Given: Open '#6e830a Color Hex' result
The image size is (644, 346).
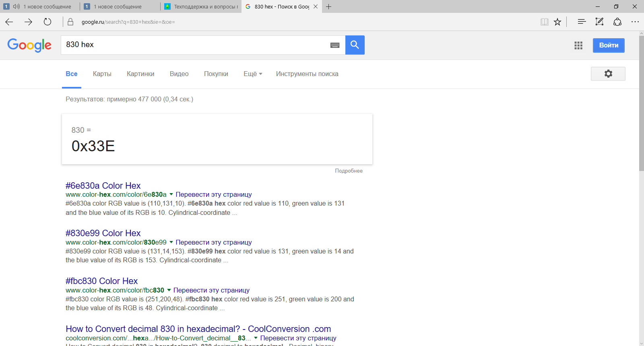Looking at the screenshot, I should [x=103, y=185].
